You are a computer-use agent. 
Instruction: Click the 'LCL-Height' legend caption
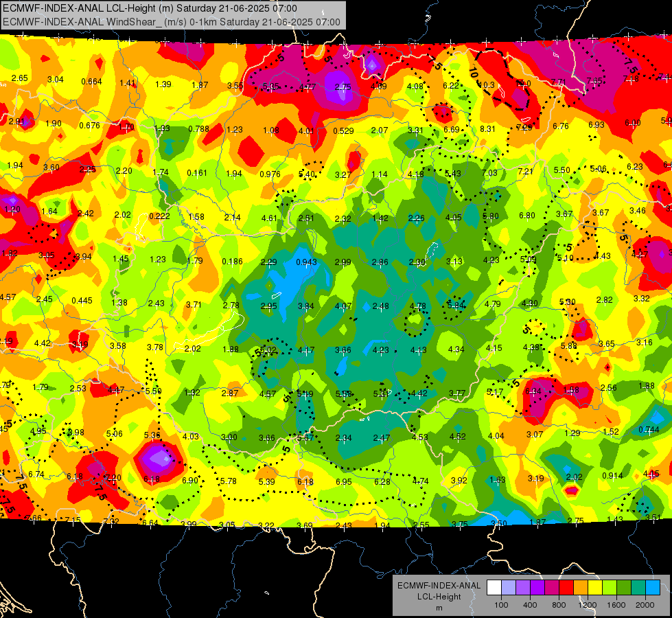[x=439, y=597]
